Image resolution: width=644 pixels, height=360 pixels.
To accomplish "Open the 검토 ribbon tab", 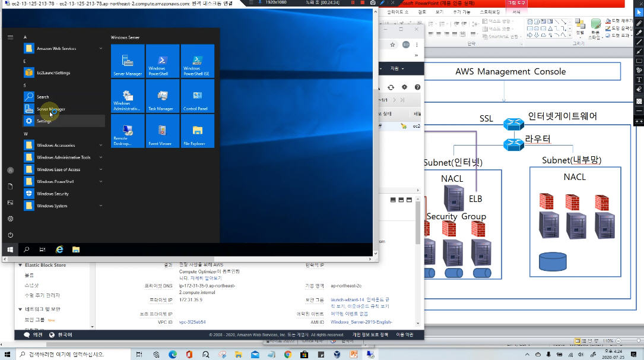I will pyautogui.click(x=422, y=12).
